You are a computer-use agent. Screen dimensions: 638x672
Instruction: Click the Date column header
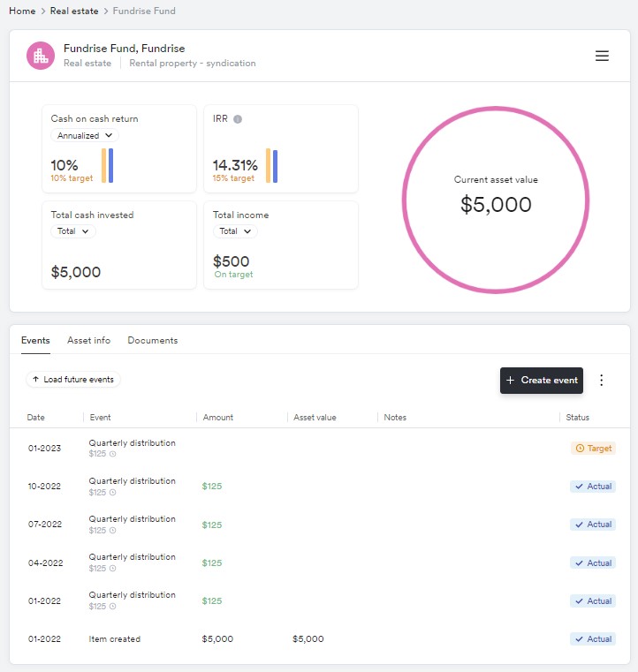pos(35,418)
